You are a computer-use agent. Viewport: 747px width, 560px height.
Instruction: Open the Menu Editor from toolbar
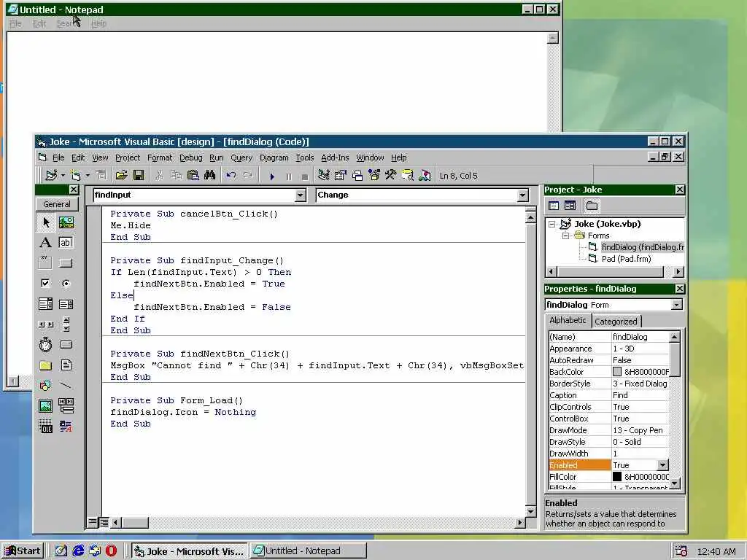tap(101, 175)
